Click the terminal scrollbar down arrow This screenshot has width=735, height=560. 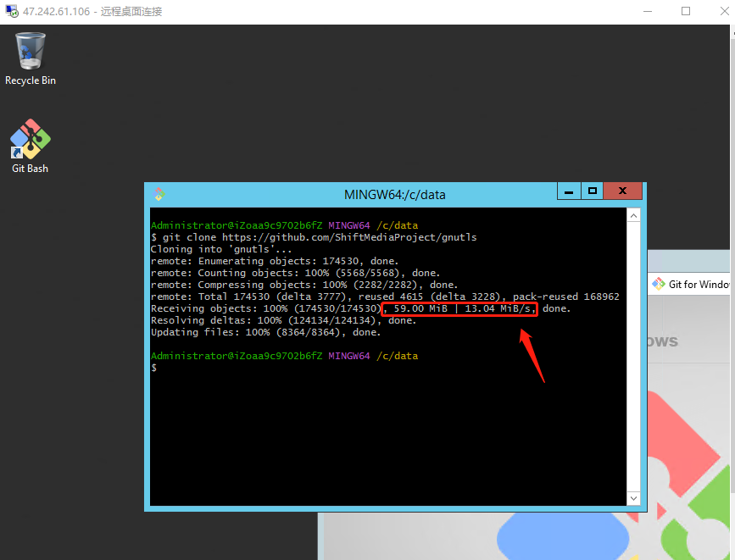(633, 497)
